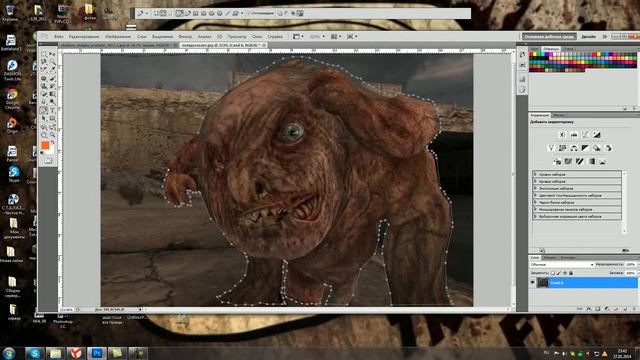640x360 pixels.
Task: Expand Цветовой тон/Насыщенность наборы presets
Action: point(535,195)
